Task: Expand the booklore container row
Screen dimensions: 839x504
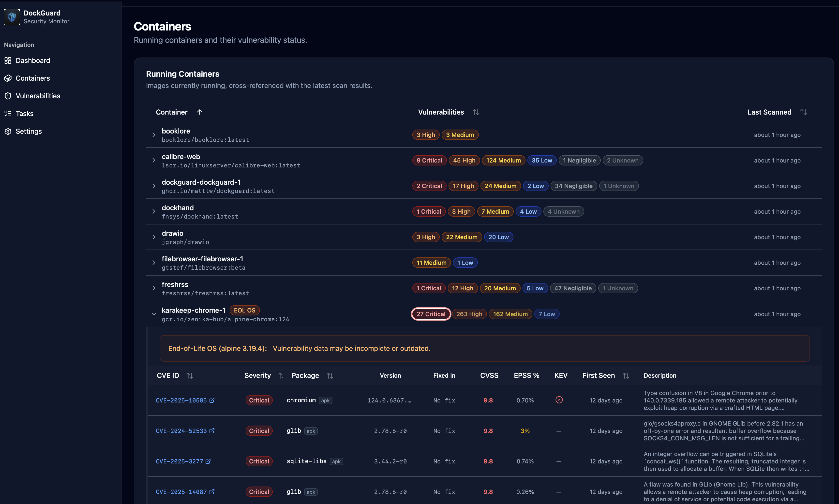Action: pos(154,135)
